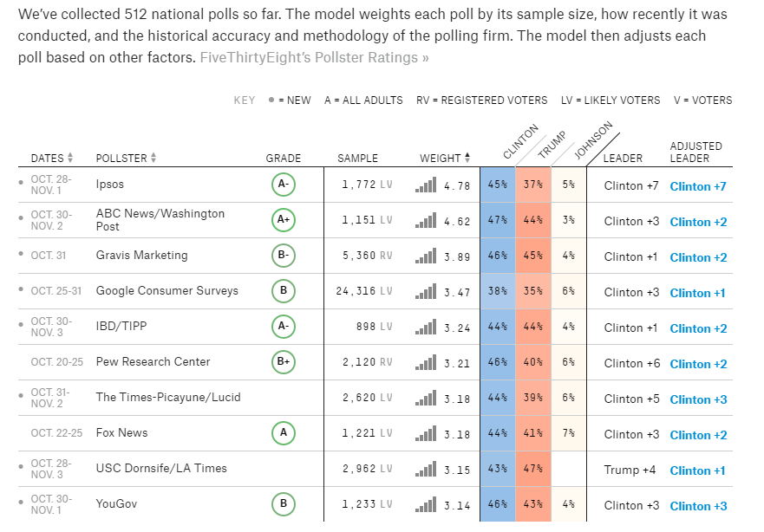
Task: Click the weight bars icon for YouGov
Action: point(426,504)
